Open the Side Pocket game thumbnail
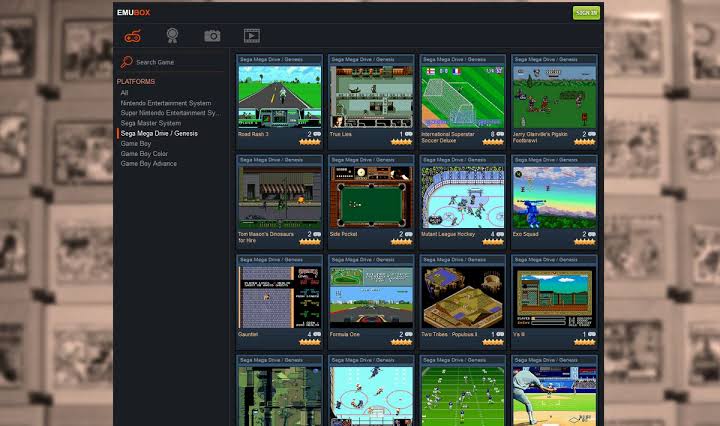 pyautogui.click(x=371, y=197)
